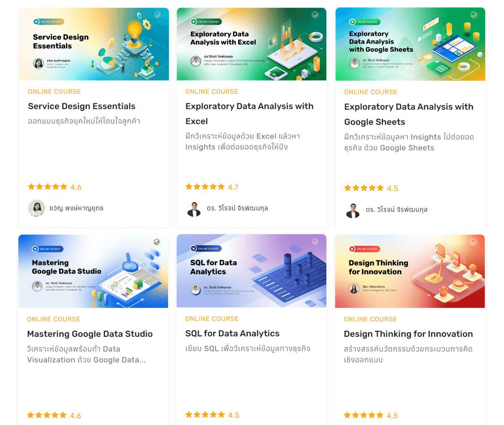
Task: Click the instructor avatar on the Service Design Essentials card
Action: [37, 208]
